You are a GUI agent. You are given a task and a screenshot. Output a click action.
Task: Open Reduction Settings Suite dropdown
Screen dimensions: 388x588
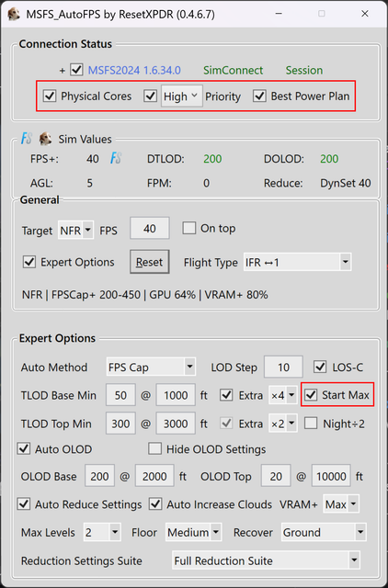click(x=266, y=560)
